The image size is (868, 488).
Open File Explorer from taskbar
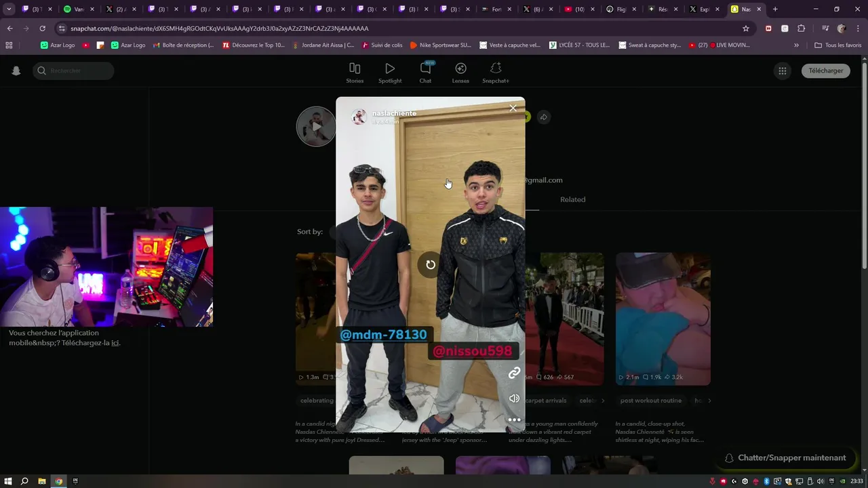(x=41, y=481)
